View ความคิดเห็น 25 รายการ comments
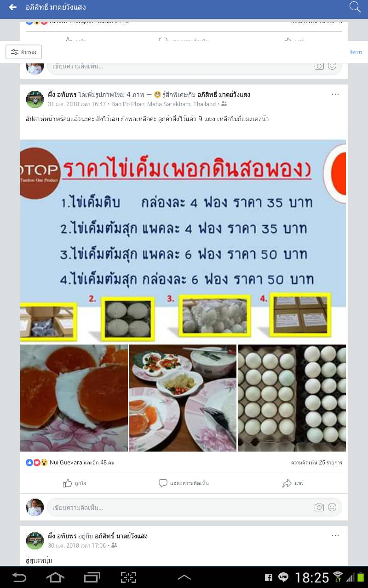 (316, 463)
